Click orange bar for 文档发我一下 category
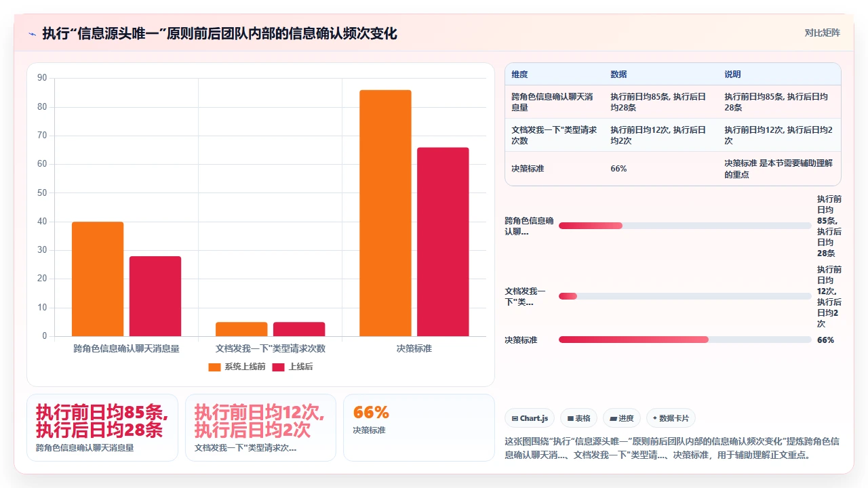 coord(241,329)
